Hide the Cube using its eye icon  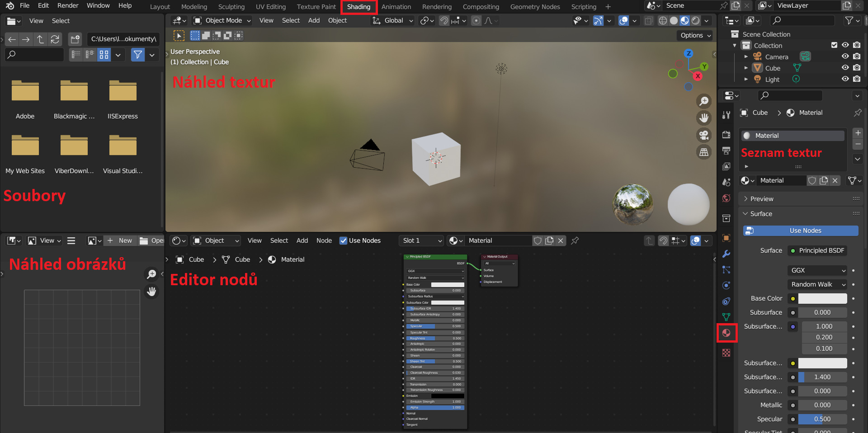tap(845, 68)
